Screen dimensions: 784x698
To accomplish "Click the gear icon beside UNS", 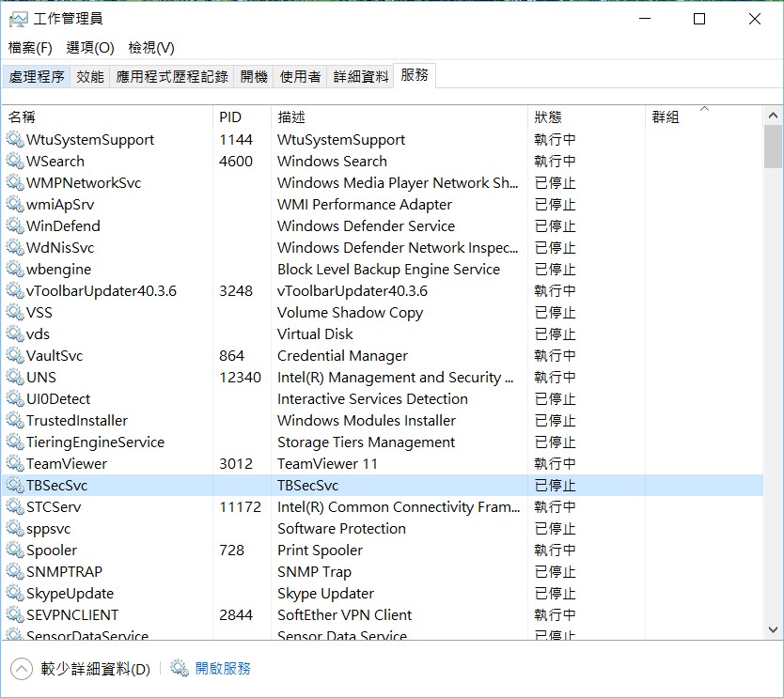I will tap(15, 378).
